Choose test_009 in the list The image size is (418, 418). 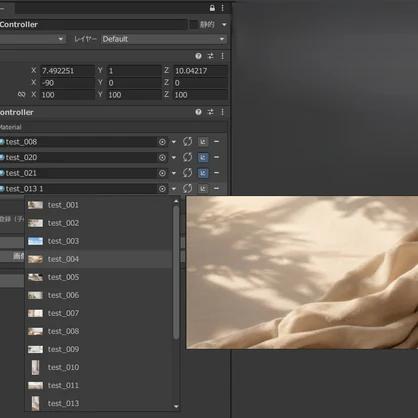[99, 349]
